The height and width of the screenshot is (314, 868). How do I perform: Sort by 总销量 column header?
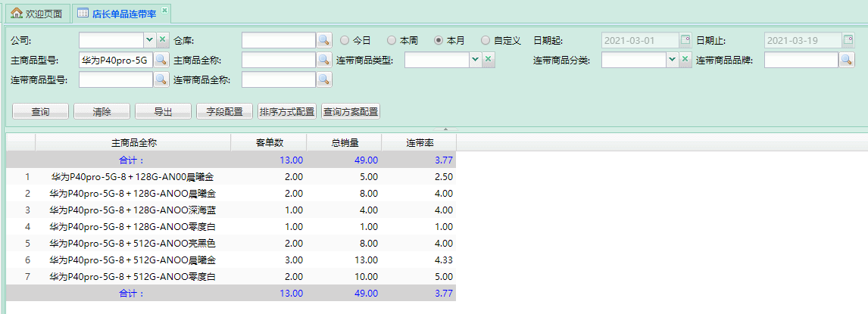click(345, 143)
